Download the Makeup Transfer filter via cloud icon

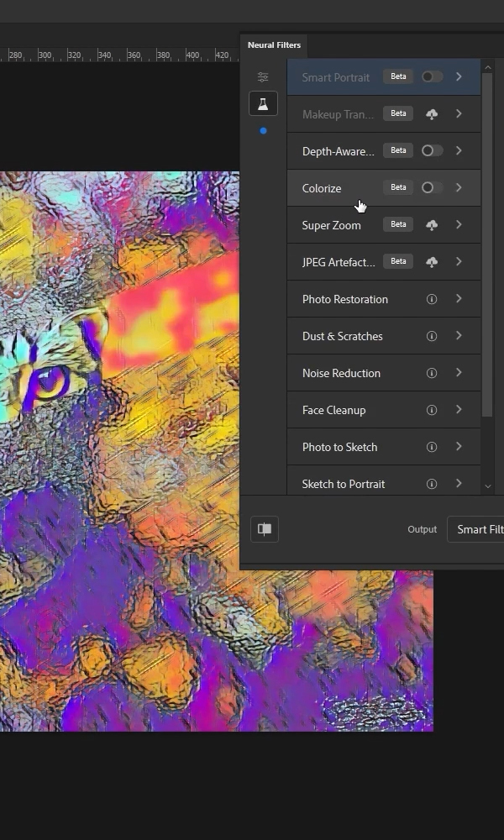coord(432,114)
